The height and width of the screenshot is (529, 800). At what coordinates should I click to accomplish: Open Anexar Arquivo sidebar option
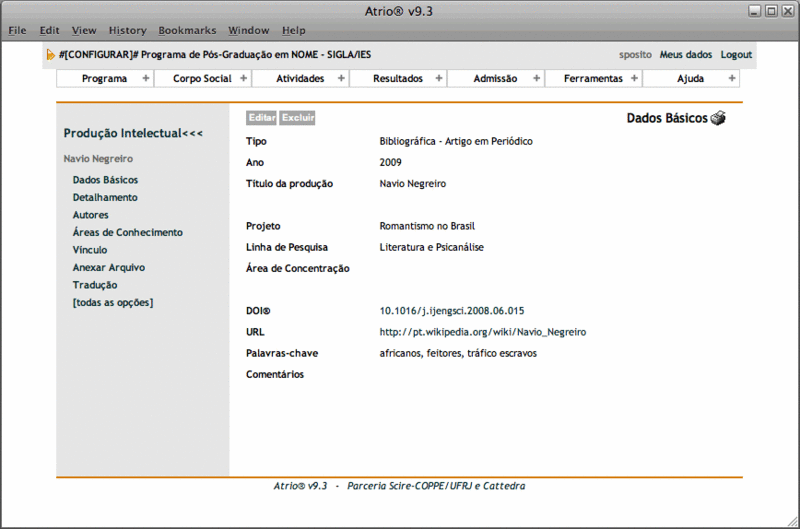[109, 268]
